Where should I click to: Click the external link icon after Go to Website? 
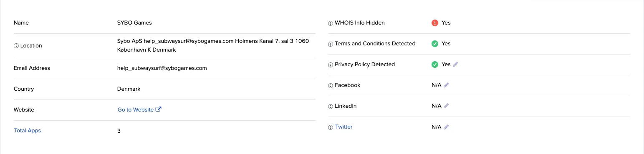coord(158,109)
